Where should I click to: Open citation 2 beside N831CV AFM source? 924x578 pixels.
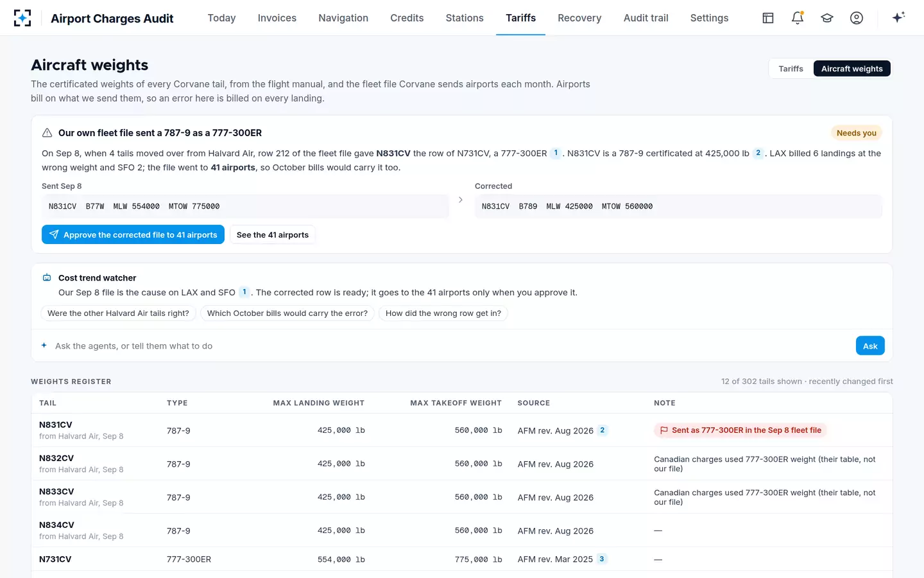(602, 430)
